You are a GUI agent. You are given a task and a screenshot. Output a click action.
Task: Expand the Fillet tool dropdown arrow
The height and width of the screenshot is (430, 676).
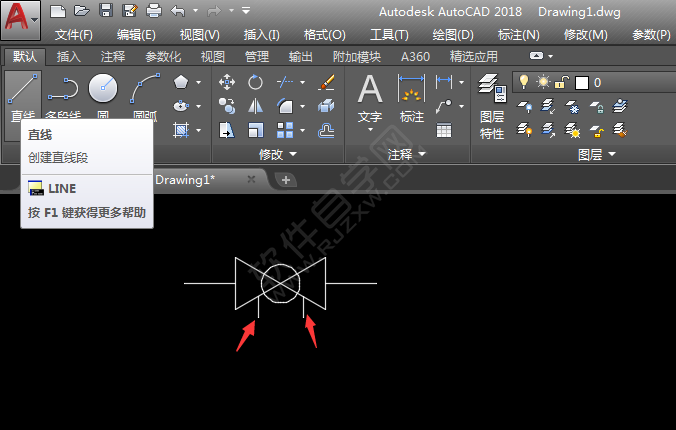point(302,106)
